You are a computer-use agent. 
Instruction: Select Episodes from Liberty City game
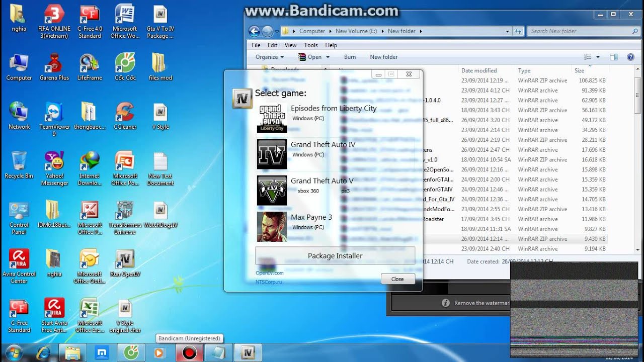[336, 118]
